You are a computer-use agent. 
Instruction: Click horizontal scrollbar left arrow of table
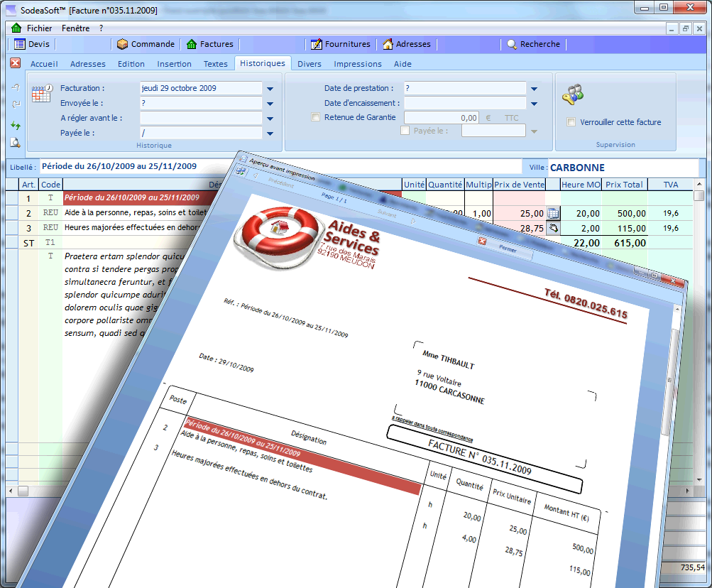11,491
